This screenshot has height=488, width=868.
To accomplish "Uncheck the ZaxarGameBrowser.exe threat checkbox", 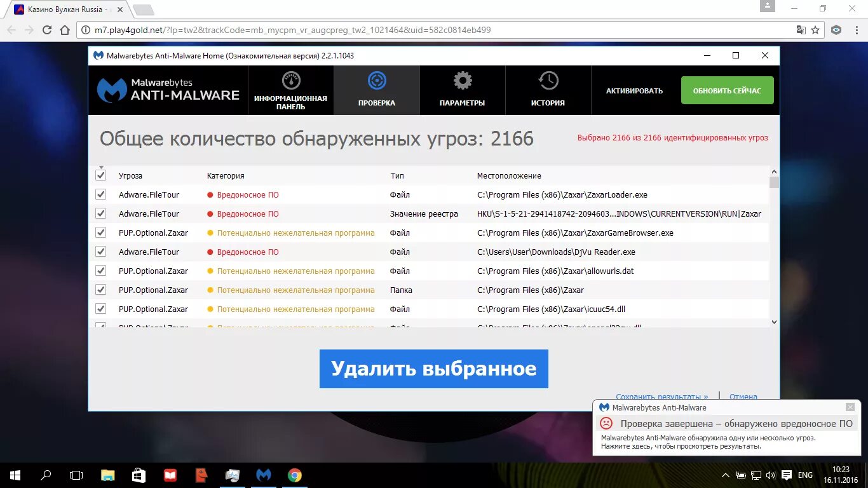I will [100, 233].
